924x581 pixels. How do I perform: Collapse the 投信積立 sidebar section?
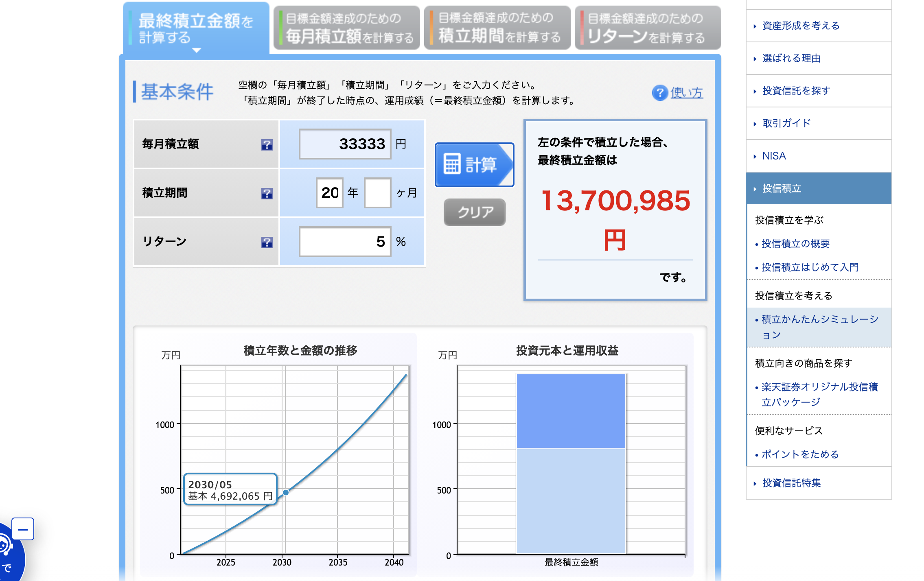pyautogui.click(x=781, y=188)
